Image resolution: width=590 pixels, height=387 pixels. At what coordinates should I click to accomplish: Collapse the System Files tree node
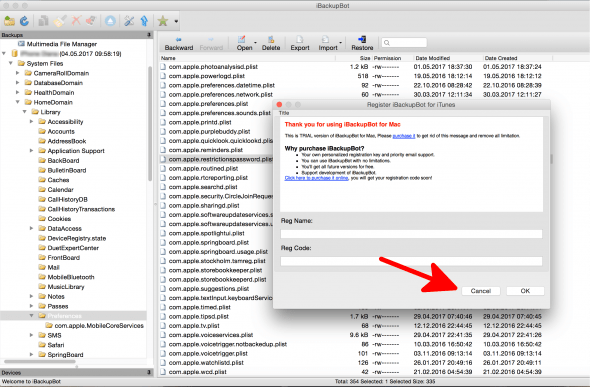pos(11,63)
